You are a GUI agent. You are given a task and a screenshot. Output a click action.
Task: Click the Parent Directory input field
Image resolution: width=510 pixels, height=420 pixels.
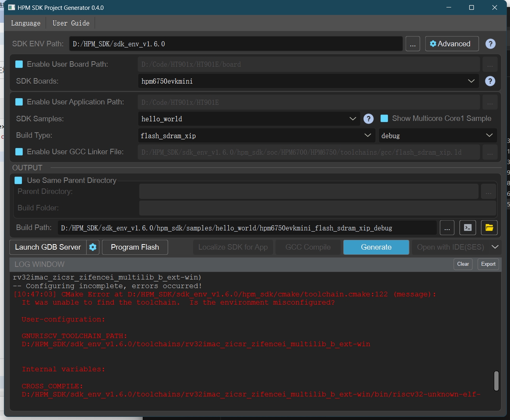click(309, 192)
